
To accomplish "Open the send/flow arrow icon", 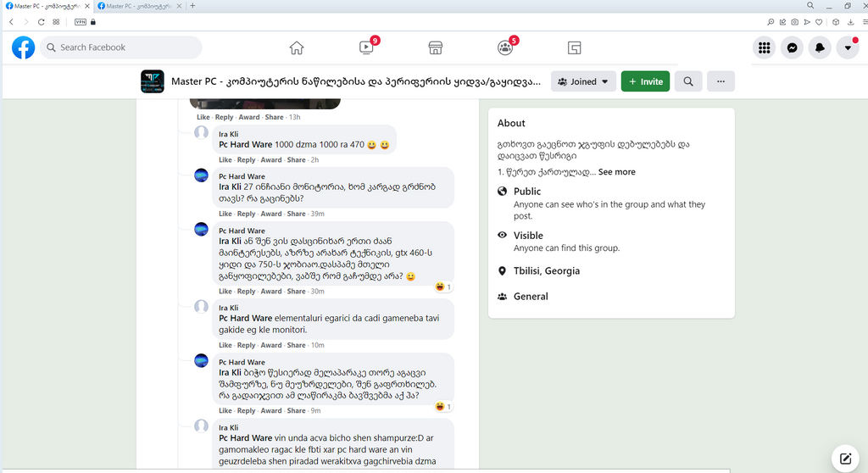I will click(807, 22).
